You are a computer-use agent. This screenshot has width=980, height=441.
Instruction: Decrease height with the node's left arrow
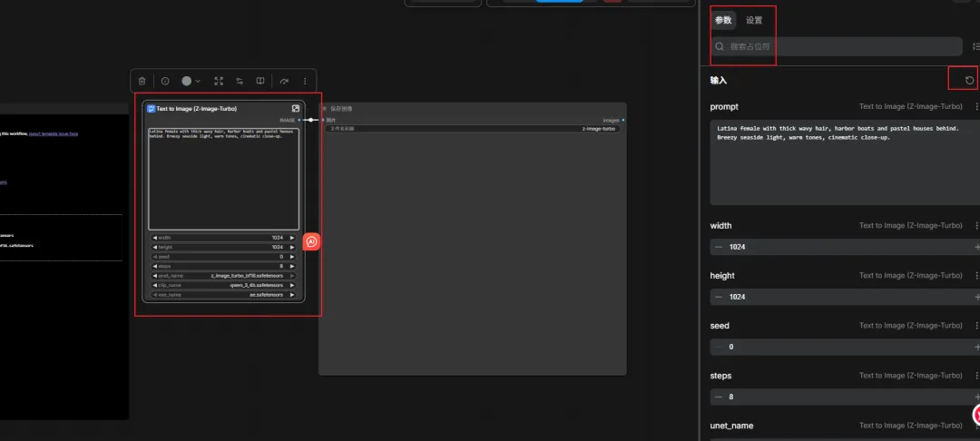(x=154, y=248)
